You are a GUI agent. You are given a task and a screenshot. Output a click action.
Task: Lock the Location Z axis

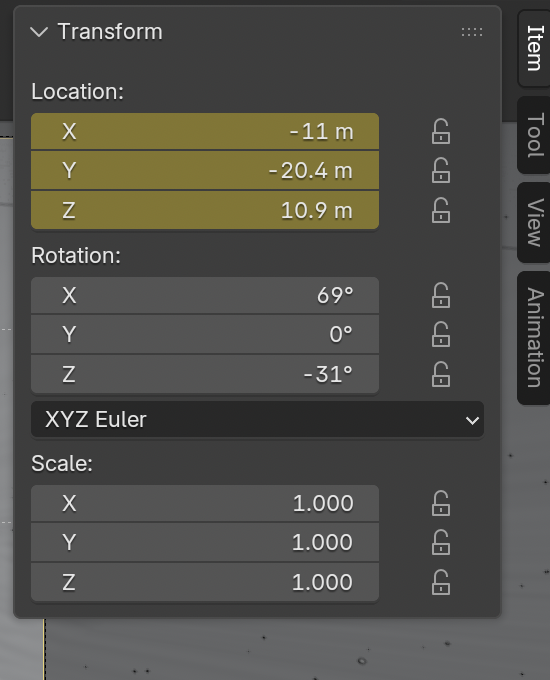click(x=441, y=210)
